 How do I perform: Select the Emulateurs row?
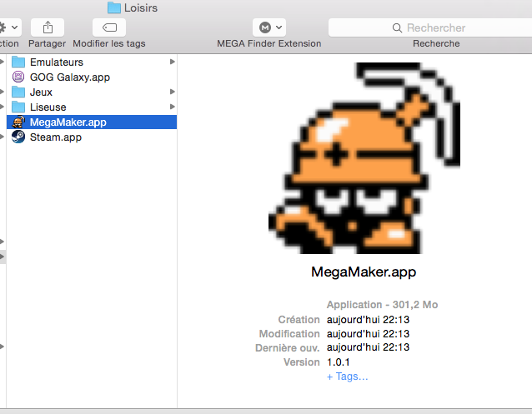point(92,62)
